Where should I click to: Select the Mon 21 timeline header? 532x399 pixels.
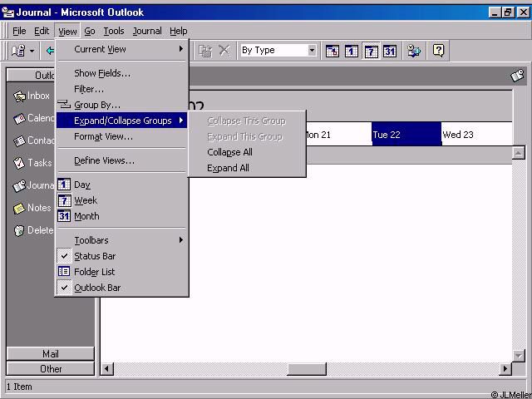click(x=338, y=135)
